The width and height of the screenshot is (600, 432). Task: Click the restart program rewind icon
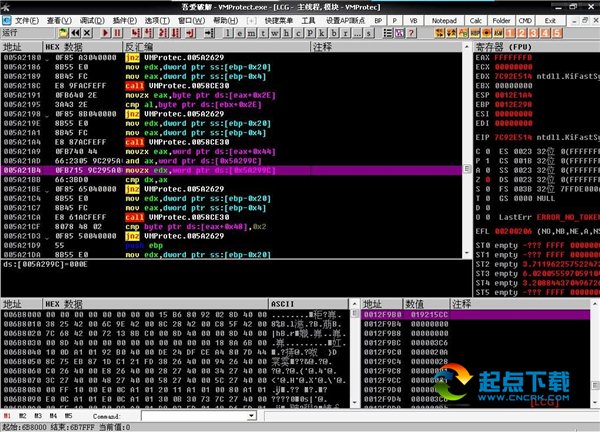(75, 33)
